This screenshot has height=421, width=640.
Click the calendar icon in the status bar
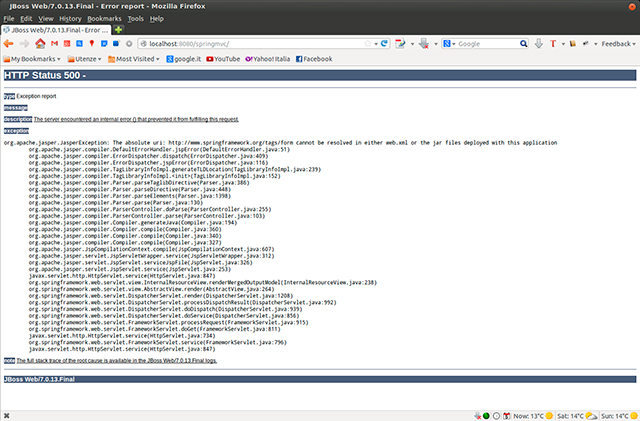click(x=507, y=416)
